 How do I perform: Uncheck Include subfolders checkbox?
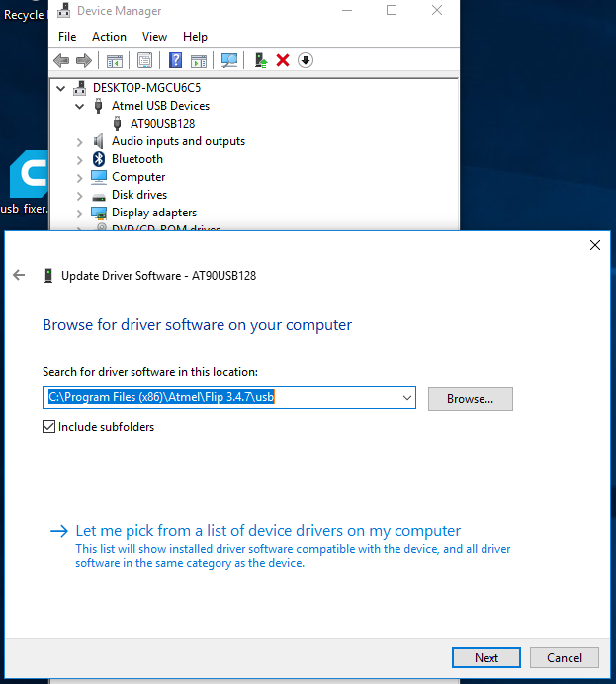48,427
